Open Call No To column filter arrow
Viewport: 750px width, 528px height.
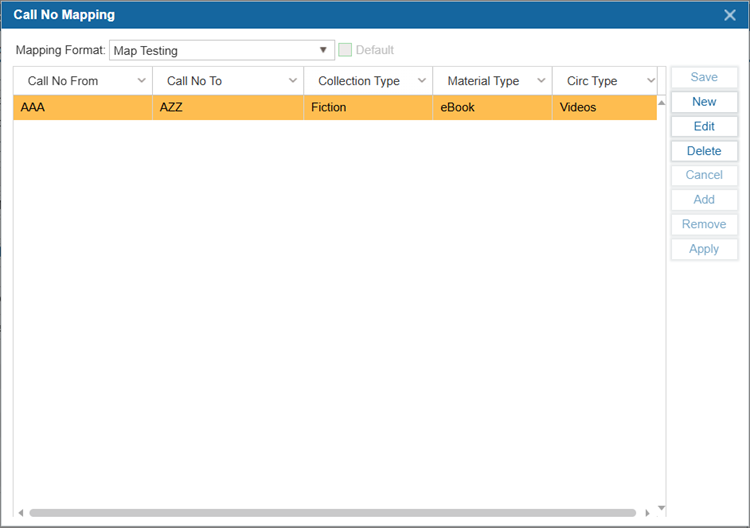tap(293, 81)
